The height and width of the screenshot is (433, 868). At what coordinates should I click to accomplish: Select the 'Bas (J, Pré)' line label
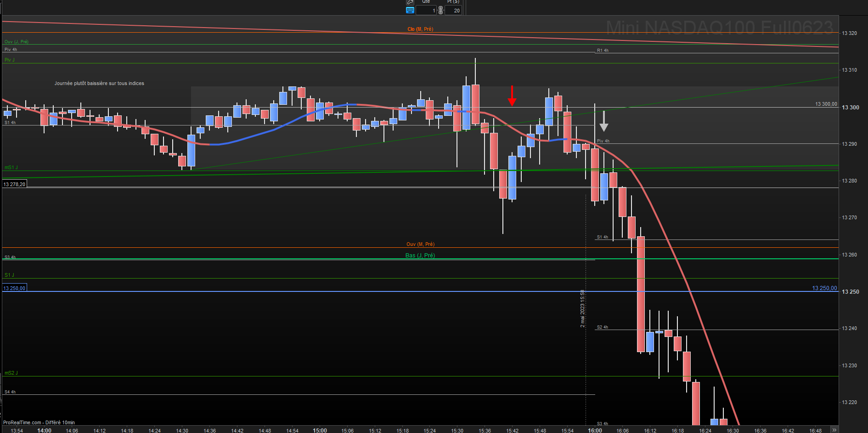tap(420, 255)
